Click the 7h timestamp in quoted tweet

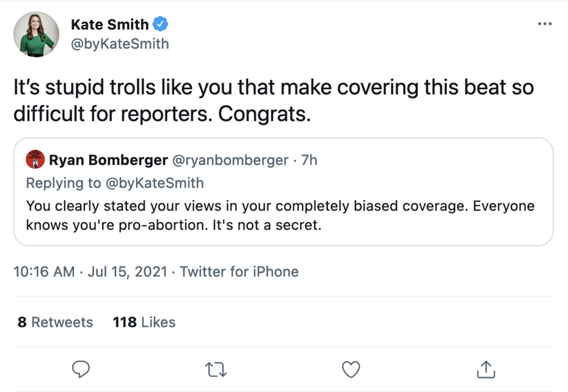pyautogui.click(x=310, y=160)
